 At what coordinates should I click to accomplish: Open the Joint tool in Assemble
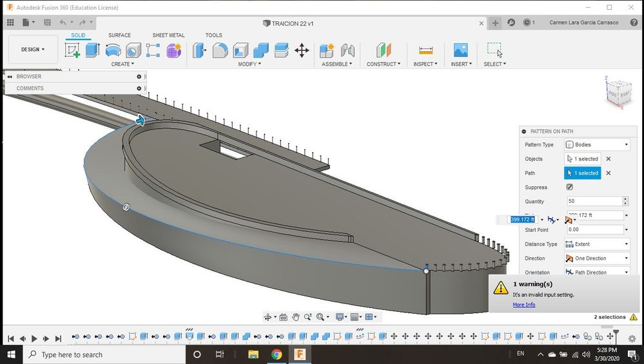pyautogui.click(x=347, y=50)
